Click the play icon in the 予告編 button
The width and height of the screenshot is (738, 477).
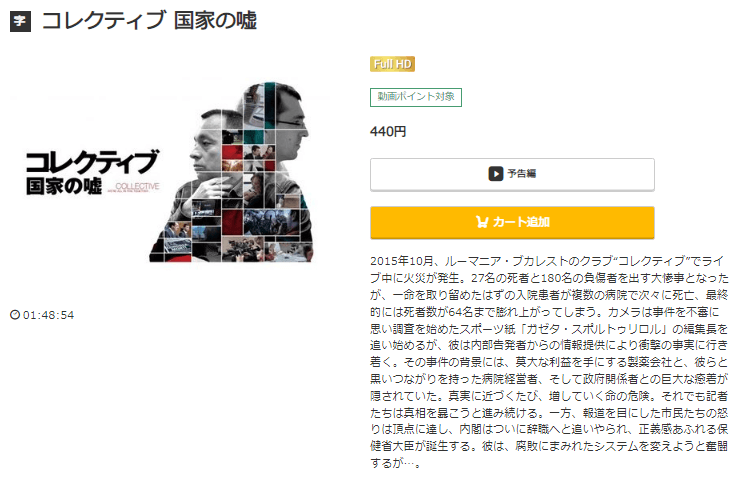coord(496,174)
